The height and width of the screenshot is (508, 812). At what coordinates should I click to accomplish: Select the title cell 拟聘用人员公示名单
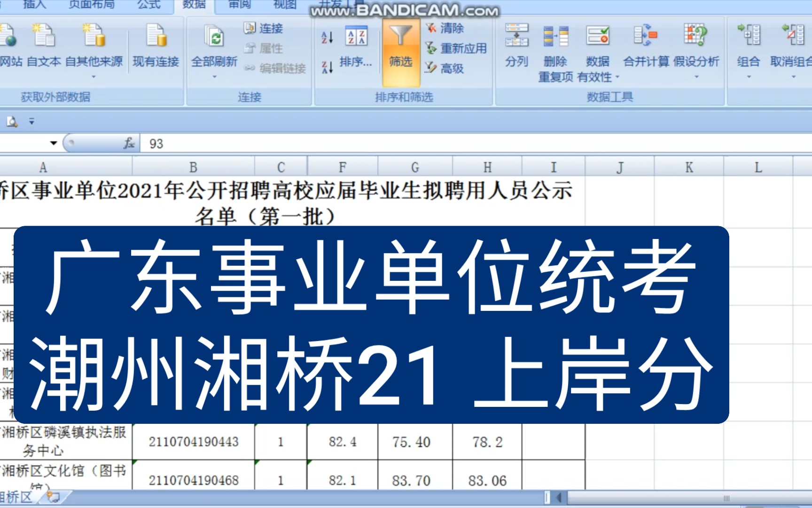coord(292,202)
